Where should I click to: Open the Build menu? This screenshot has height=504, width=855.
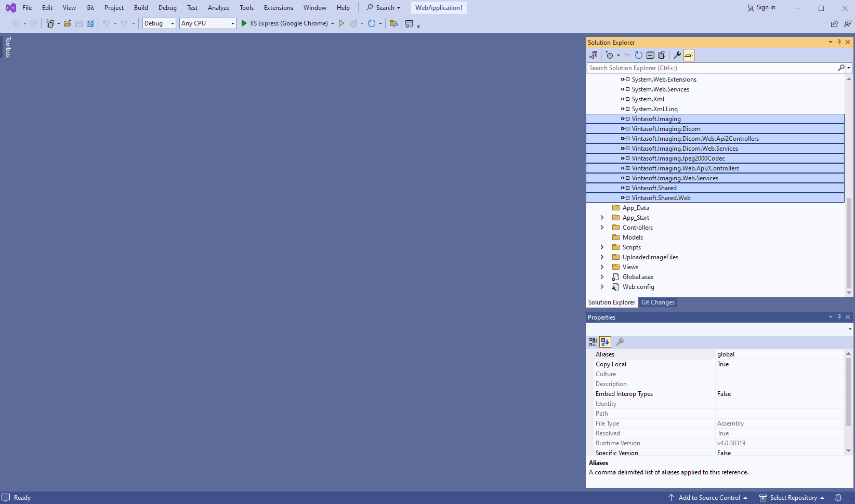pyautogui.click(x=141, y=8)
